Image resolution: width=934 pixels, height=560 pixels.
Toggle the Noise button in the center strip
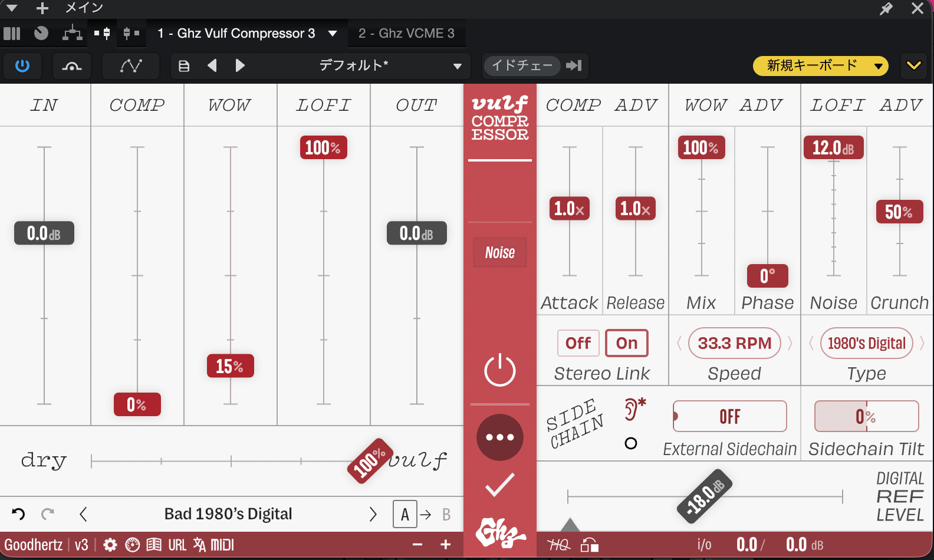tap(500, 252)
